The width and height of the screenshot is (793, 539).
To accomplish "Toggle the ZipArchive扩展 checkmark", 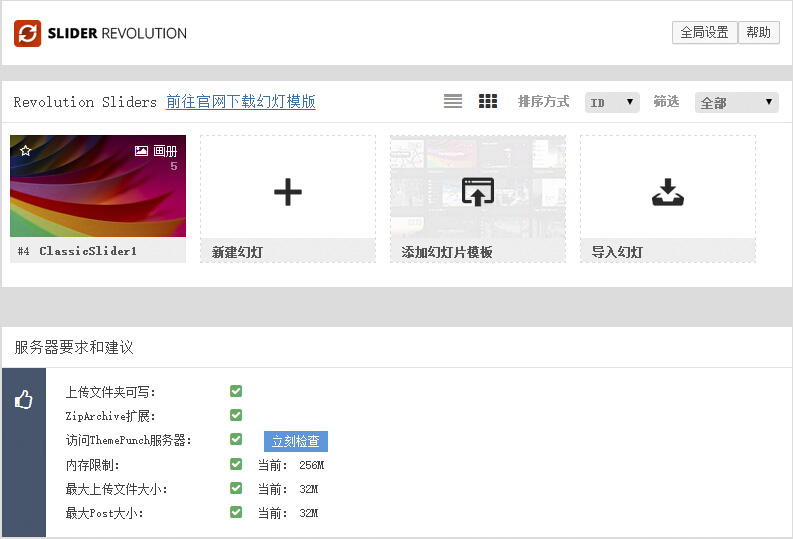I will [x=236, y=415].
